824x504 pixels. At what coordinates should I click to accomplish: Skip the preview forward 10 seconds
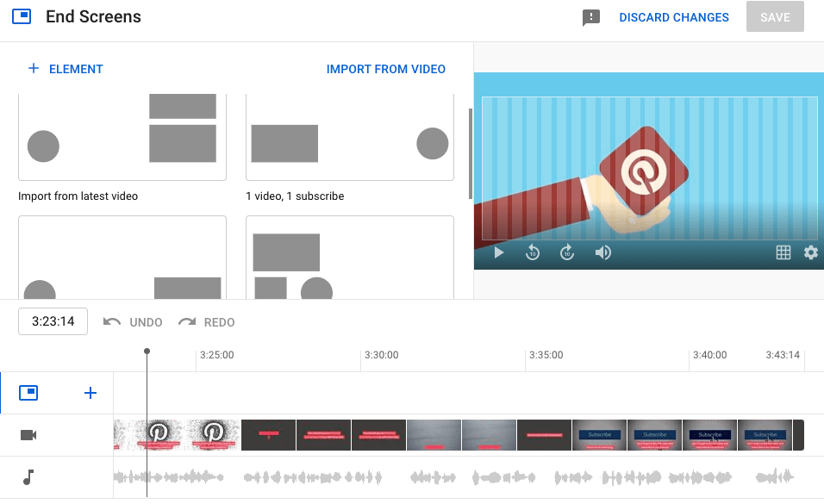[x=567, y=252]
